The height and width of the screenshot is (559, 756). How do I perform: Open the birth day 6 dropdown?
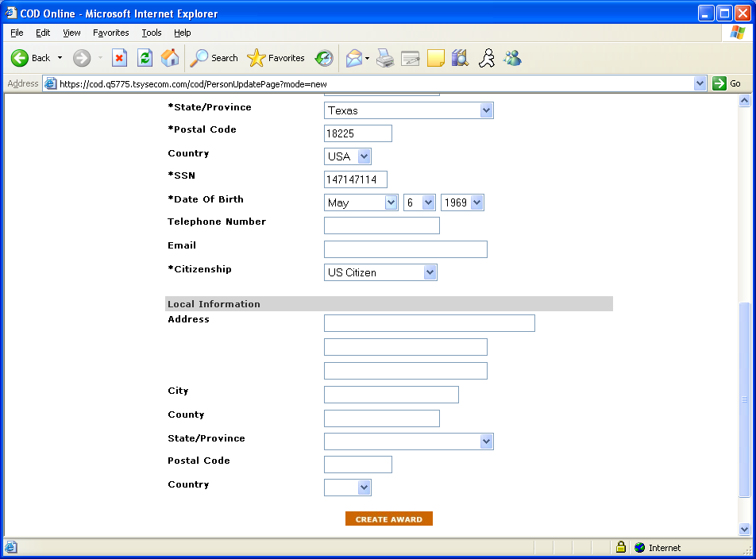click(428, 202)
